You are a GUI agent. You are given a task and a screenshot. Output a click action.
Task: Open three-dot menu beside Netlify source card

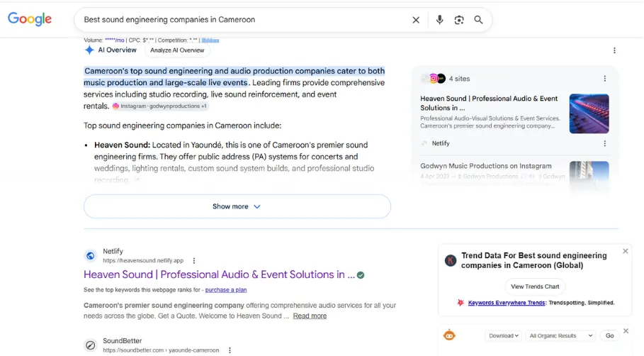point(604,143)
